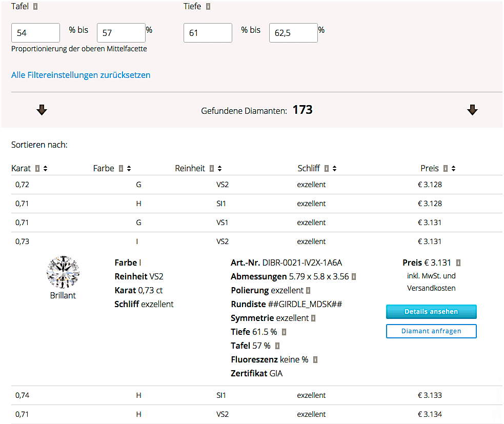Click the Rundiste ##GIRDLE_MDSK## text
Screen dimensions: 504x424
click(287, 305)
